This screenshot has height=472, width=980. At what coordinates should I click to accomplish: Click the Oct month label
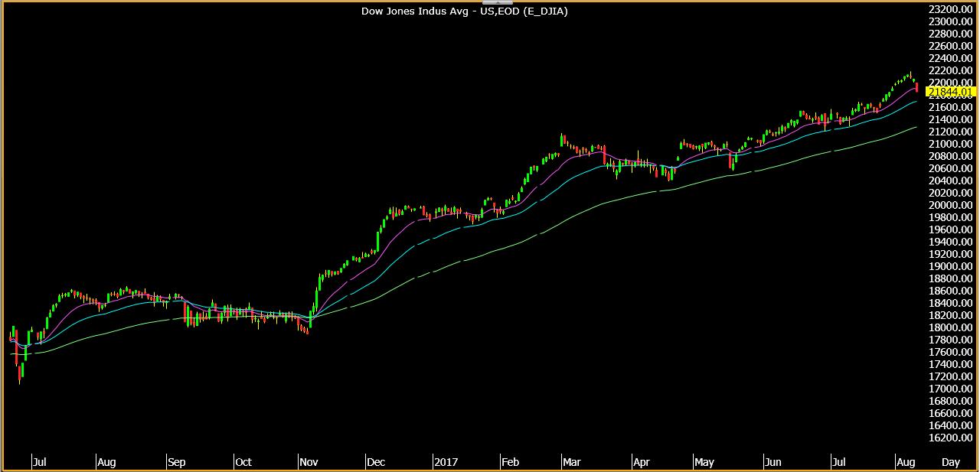click(x=243, y=462)
